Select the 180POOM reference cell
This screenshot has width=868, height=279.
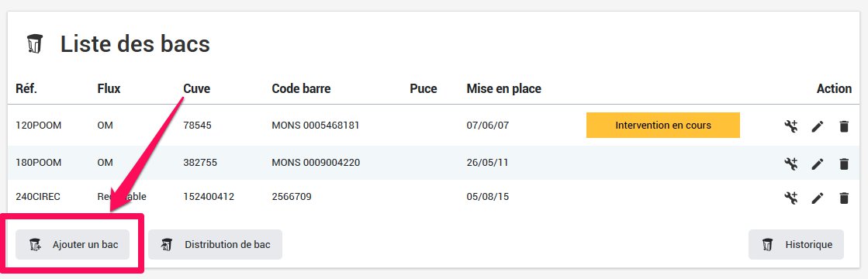(x=38, y=163)
